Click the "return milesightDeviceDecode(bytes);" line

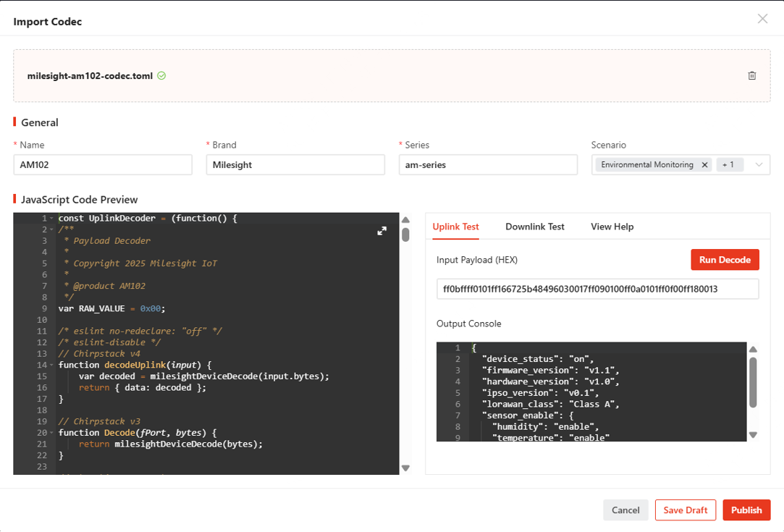click(x=171, y=444)
